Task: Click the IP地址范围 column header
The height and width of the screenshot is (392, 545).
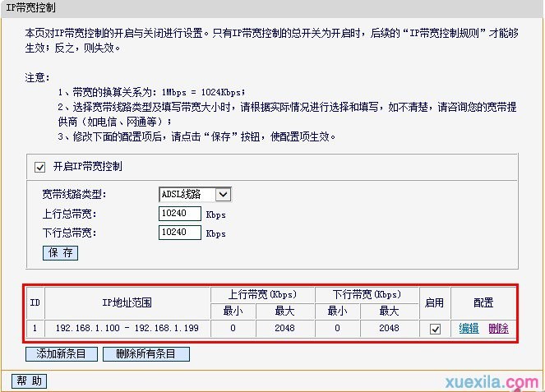Action: click(x=127, y=302)
